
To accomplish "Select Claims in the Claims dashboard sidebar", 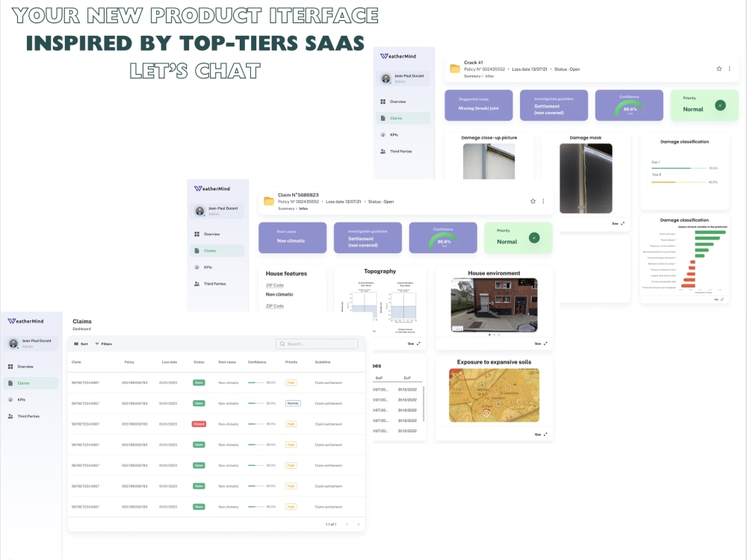I will [x=31, y=383].
